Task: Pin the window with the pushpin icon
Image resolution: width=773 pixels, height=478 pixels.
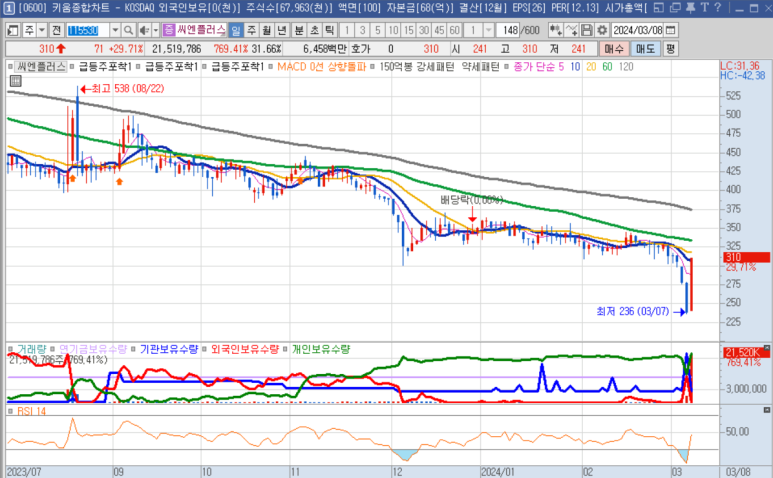Action: (x=690, y=7)
